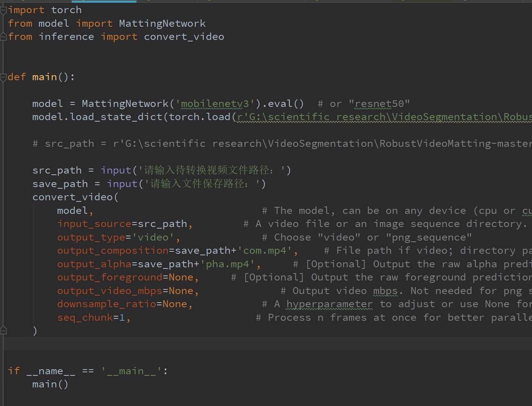Select the active editor tab with blue underline
532x406 pixels.
tap(104, 2)
